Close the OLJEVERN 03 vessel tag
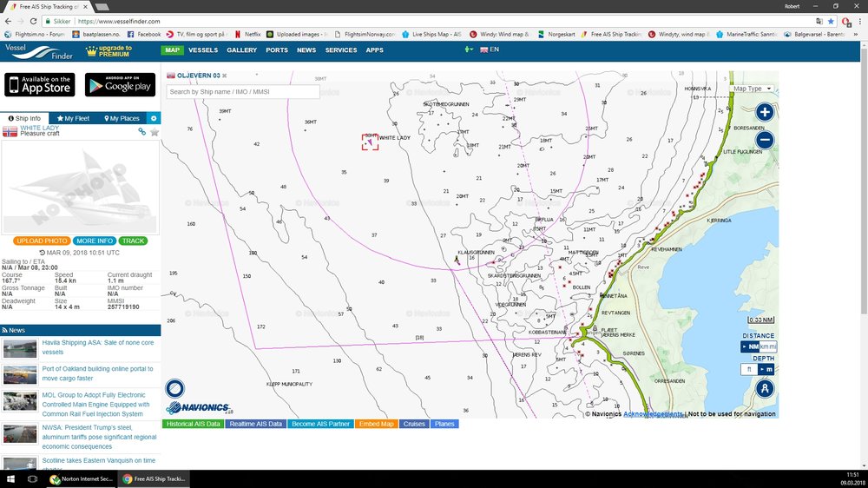 (x=225, y=76)
